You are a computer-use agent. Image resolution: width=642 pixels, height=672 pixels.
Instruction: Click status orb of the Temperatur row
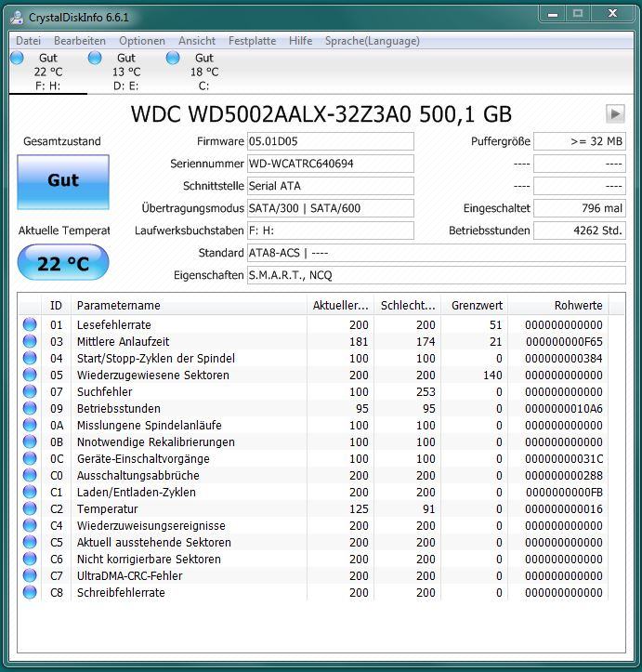pos(30,508)
